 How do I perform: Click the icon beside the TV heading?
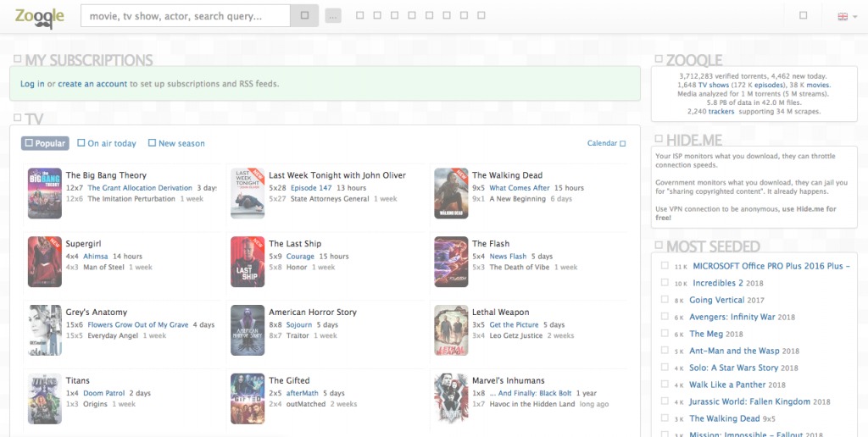tap(18, 117)
